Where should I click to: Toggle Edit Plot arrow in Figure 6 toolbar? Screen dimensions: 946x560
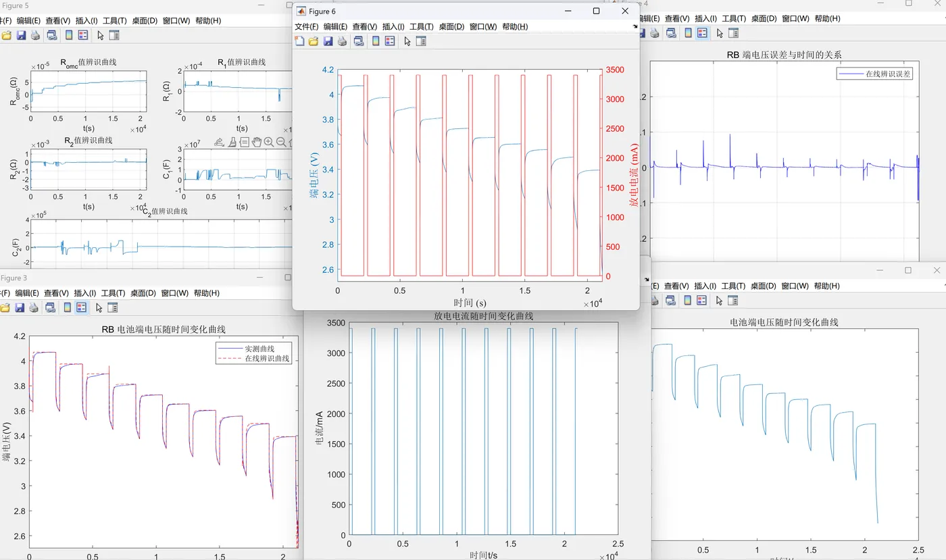click(407, 41)
